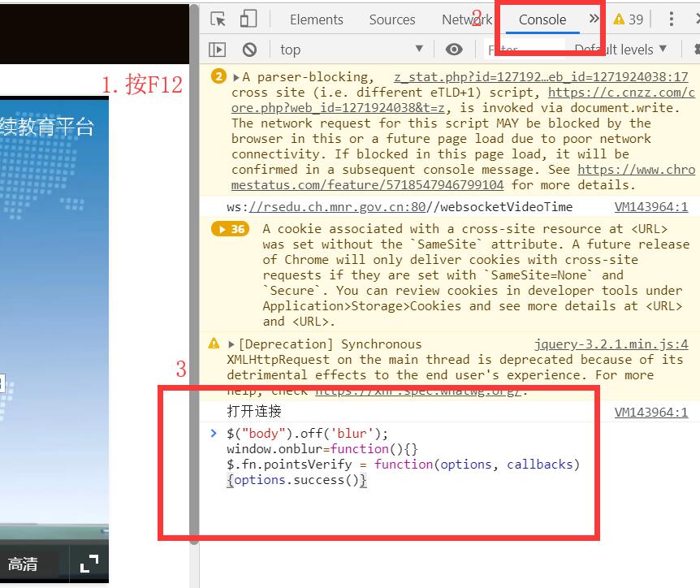Clear the console with the ban icon
700x588 pixels.
pos(249,49)
